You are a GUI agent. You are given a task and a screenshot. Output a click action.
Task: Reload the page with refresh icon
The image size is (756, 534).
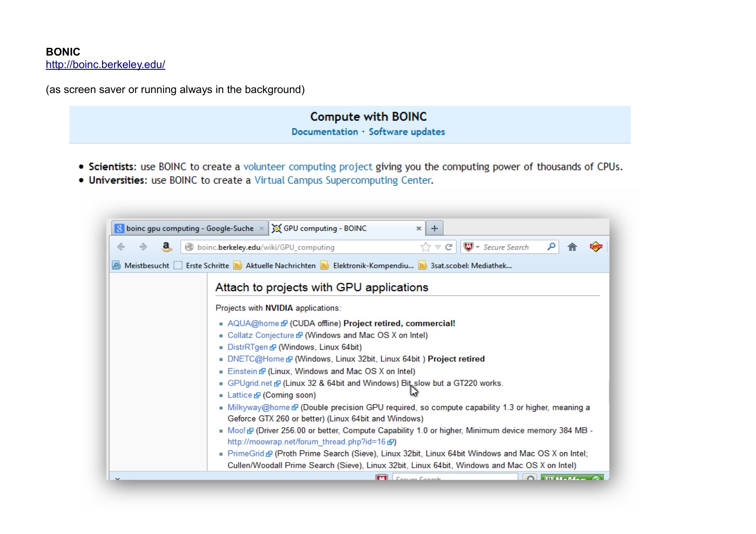[x=449, y=247]
